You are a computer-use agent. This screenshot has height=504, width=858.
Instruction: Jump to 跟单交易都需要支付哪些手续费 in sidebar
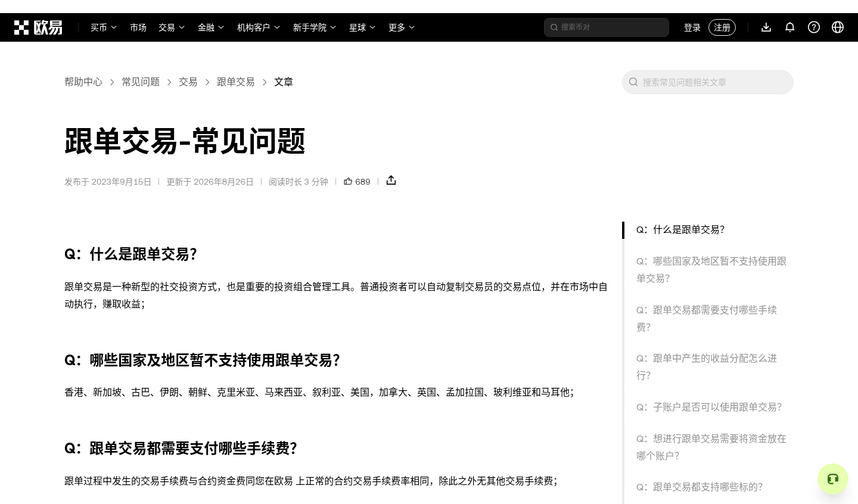click(707, 319)
